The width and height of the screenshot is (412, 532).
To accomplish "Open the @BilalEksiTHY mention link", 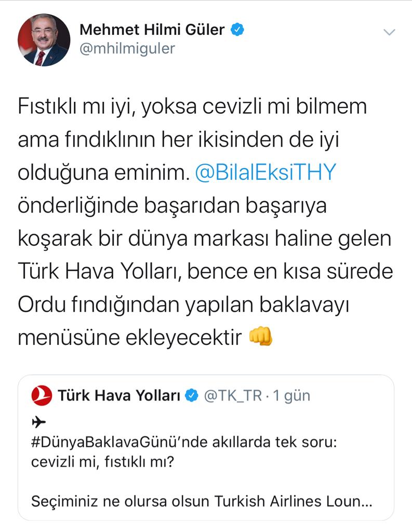I will coord(265,173).
